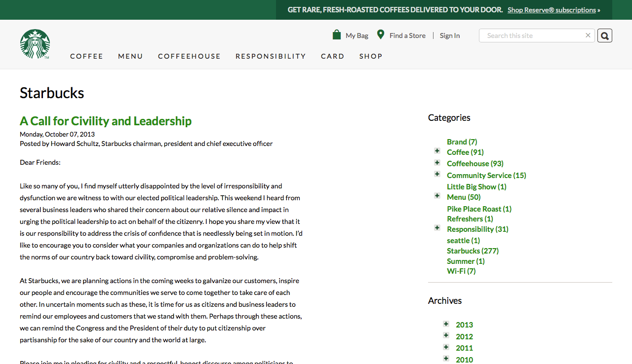The height and width of the screenshot is (364, 632).
Task: Expand the 2010 archive
Action: tap(446, 359)
